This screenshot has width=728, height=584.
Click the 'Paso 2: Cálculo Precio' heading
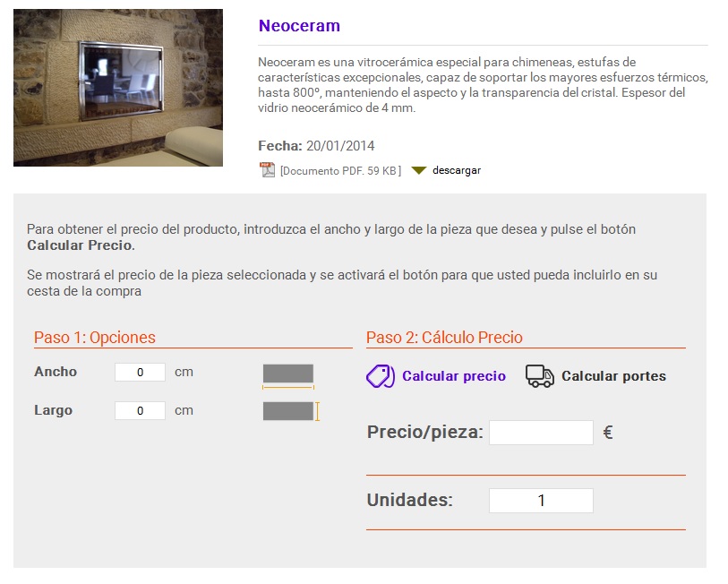coord(444,338)
